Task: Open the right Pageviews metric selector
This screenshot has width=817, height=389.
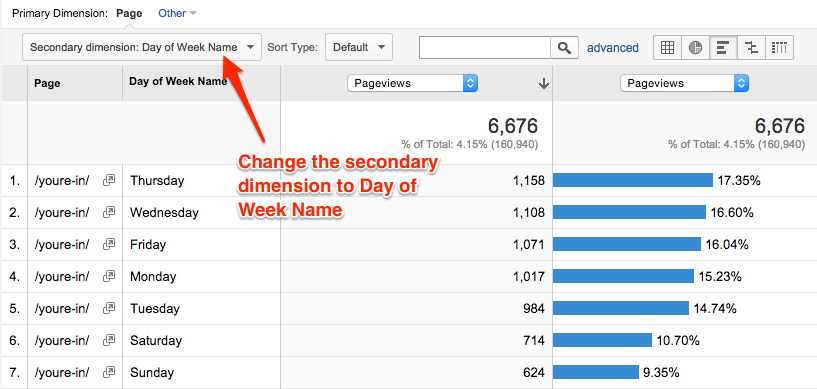Action: click(x=684, y=83)
